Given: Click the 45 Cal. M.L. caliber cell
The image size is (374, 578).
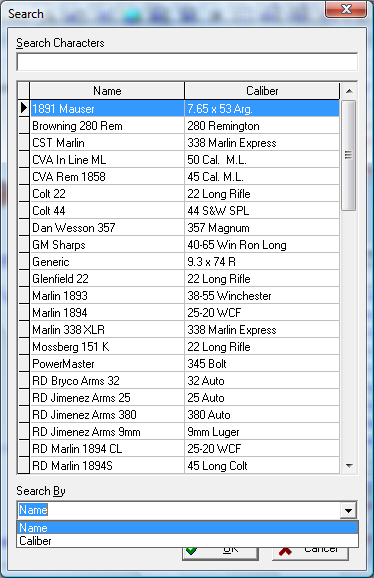Looking at the screenshot, I should click(262, 177).
